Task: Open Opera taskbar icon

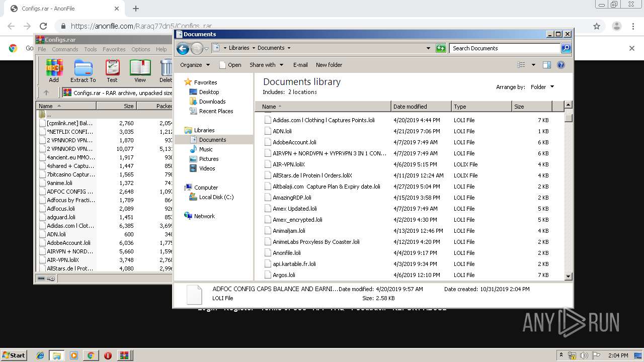Action: tap(108, 355)
